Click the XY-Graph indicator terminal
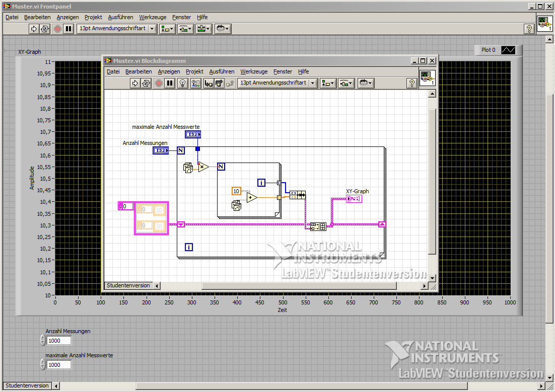The height and width of the screenshot is (392, 555). point(354,199)
